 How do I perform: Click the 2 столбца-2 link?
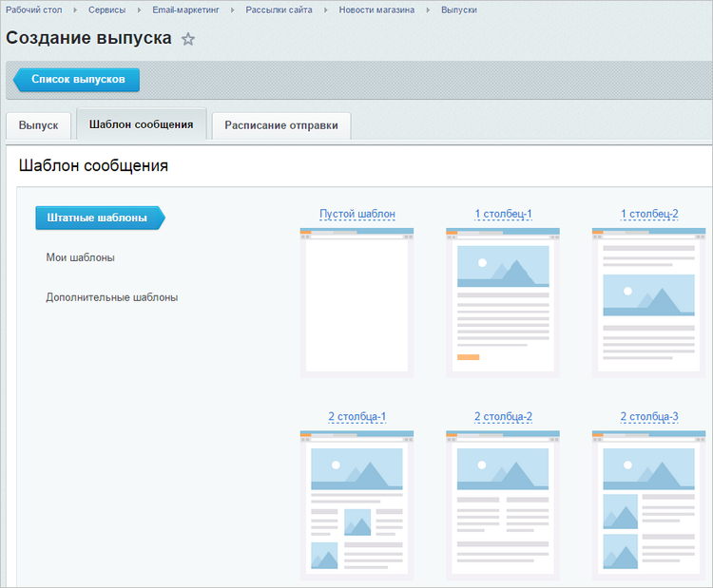(x=503, y=416)
